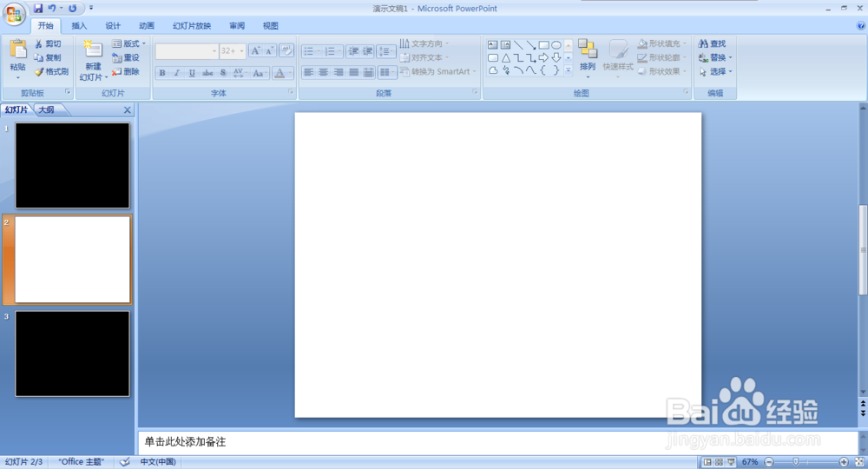Expand 对齐文本 align text menu
The width and height of the screenshot is (868, 469).
[424, 57]
